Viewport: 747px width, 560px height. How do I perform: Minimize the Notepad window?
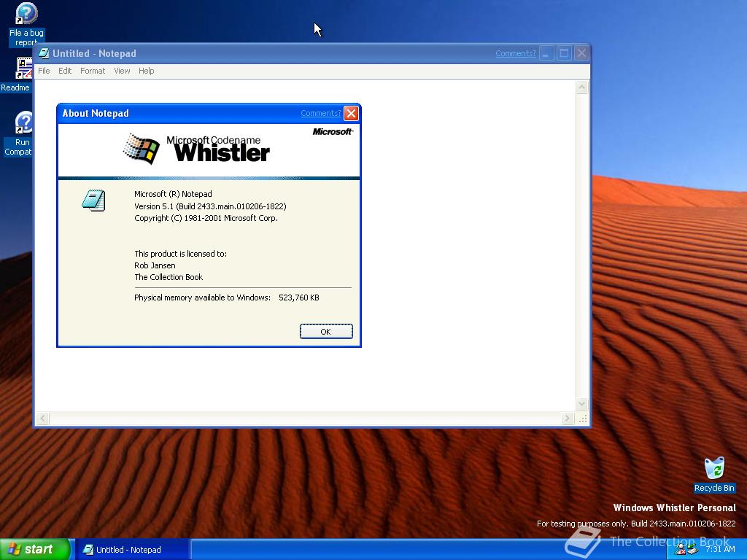tap(546, 53)
